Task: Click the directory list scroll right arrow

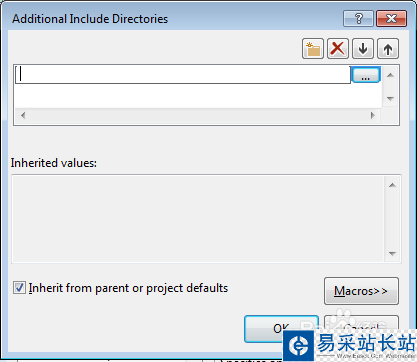Action: coord(373,116)
